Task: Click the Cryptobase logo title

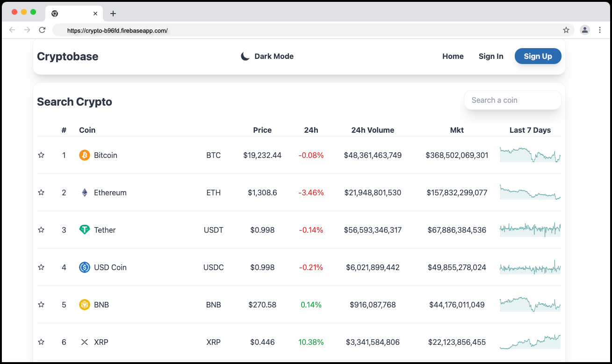Action: click(x=67, y=57)
